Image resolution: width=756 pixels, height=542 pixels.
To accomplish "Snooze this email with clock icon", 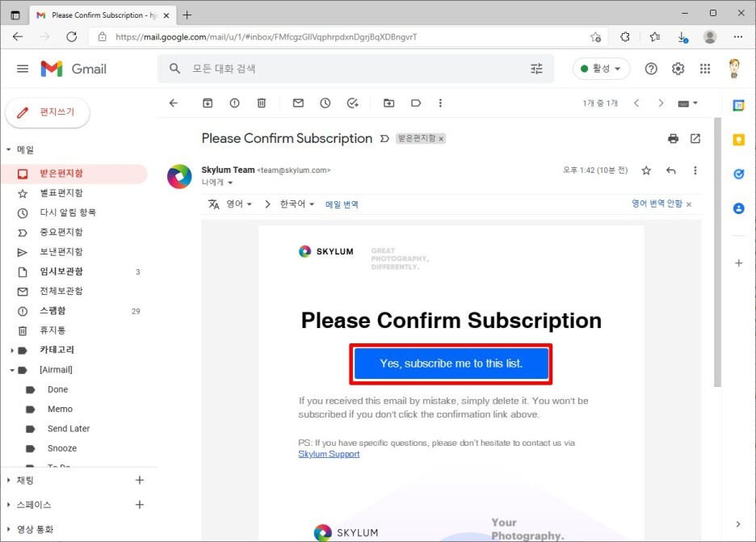I will [x=325, y=103].
